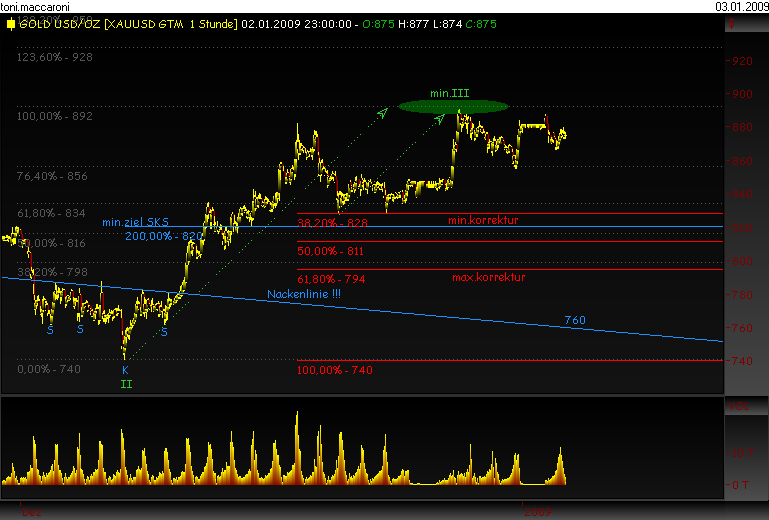Click the red '50,00% - 811' retracement label
Image resolution: width=769 pixels, height=520 pixels.
331,251
